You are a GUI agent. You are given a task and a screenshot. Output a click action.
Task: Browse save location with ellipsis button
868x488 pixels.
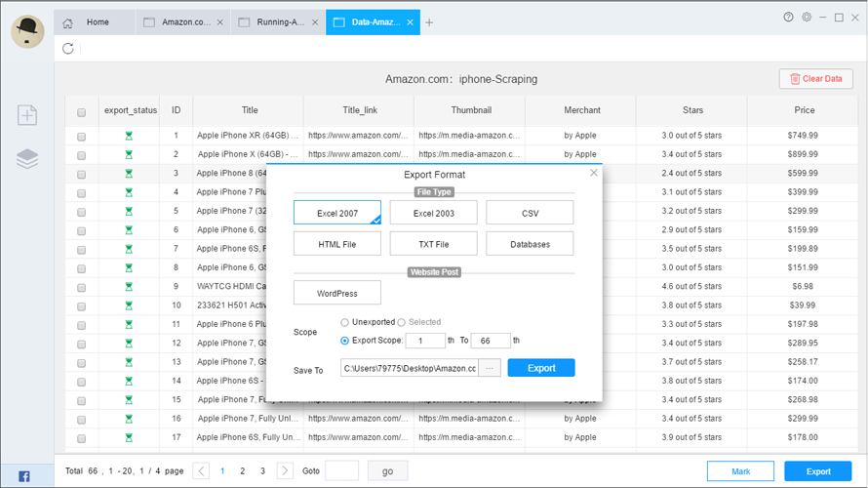(x=491, y=368)
